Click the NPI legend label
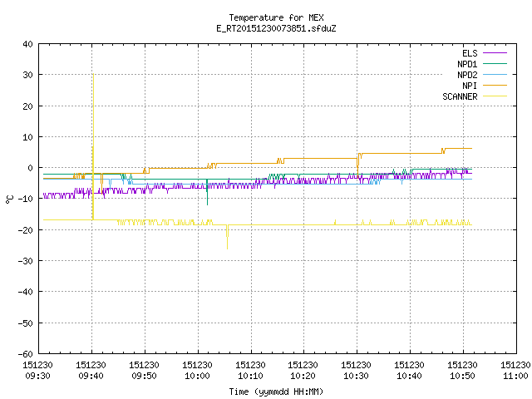The width and height of the screenshot is (532, 399). pyautogui.click(x=470, y=86)
